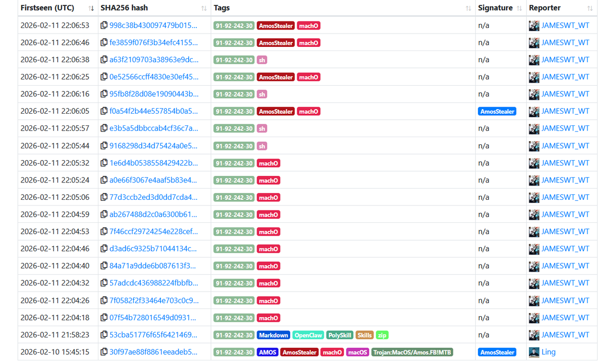Click the Markdown tag
The width and height of the screenshot is (612, 364).
(273, 335)
